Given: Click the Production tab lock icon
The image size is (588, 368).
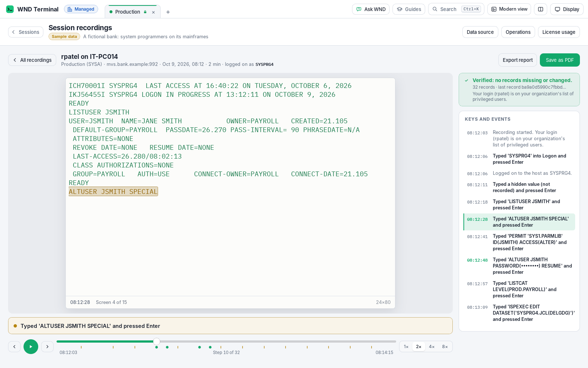Looking at the screenshot, I should [x=145, y=12].
